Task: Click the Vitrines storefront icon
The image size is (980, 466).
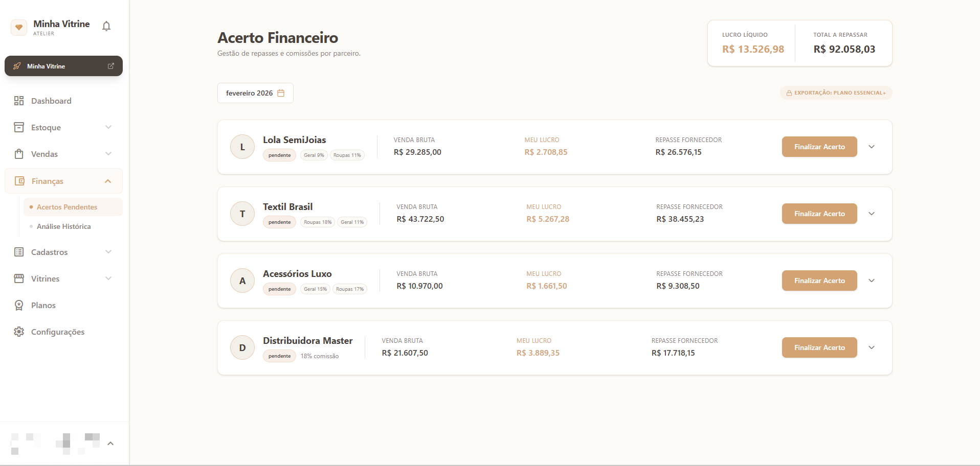Action: click(x=19, y=278)
